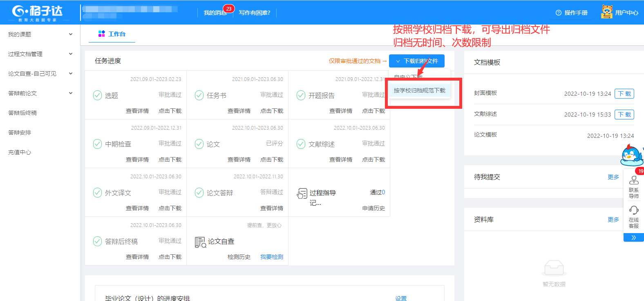Click the green check beside 中期检查

[97, 144]
